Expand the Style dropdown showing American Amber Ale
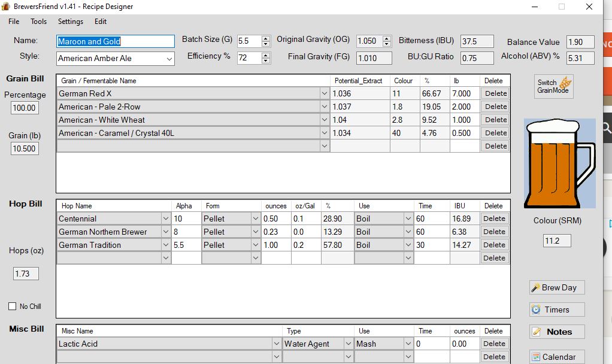This screenshot has width=612, height=364. click(169, 59)
